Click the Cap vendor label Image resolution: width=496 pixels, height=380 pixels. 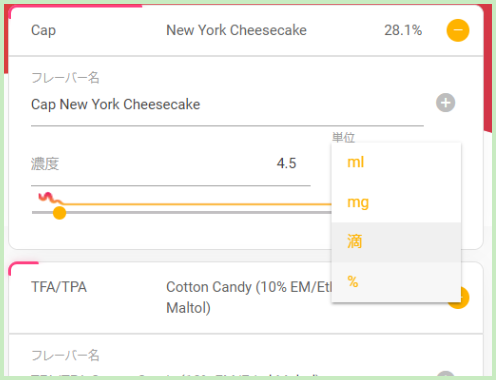pos(43,31)
